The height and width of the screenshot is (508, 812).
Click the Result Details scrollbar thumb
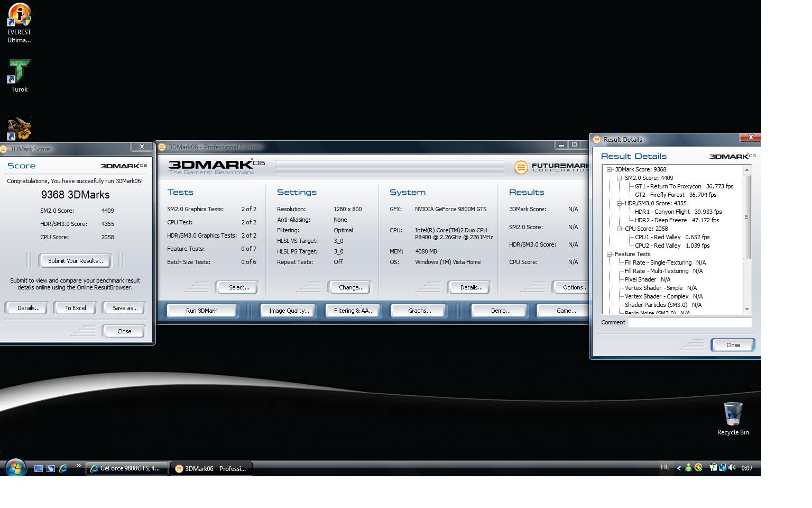[x=747, y=217]
